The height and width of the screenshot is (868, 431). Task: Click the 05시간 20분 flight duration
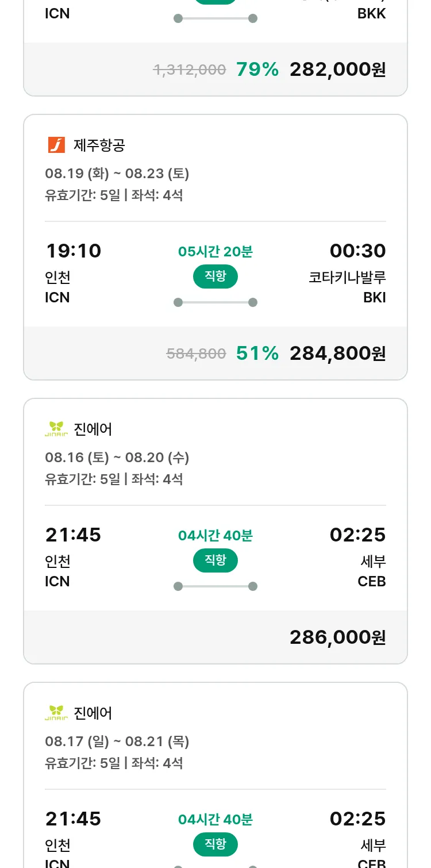pos(215,251)
